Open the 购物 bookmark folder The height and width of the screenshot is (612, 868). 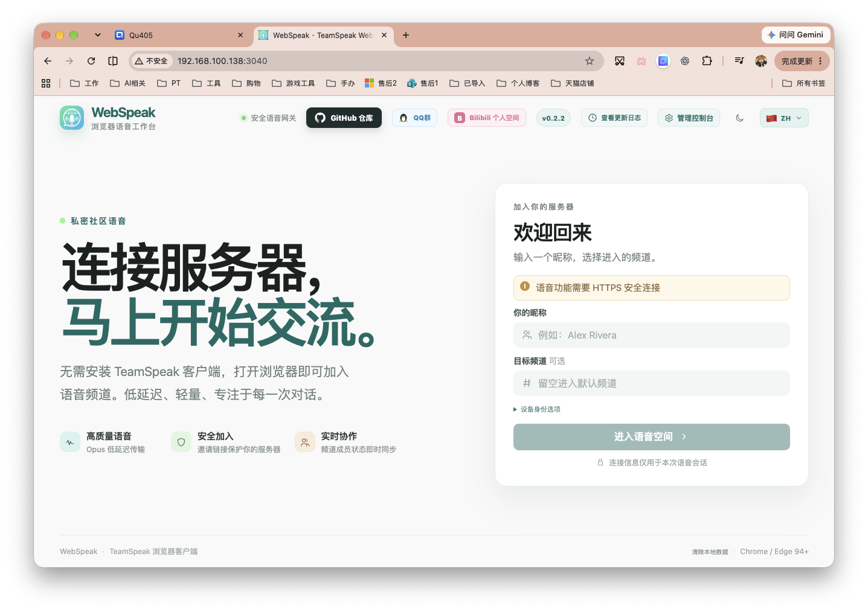(x=246, y=83)
